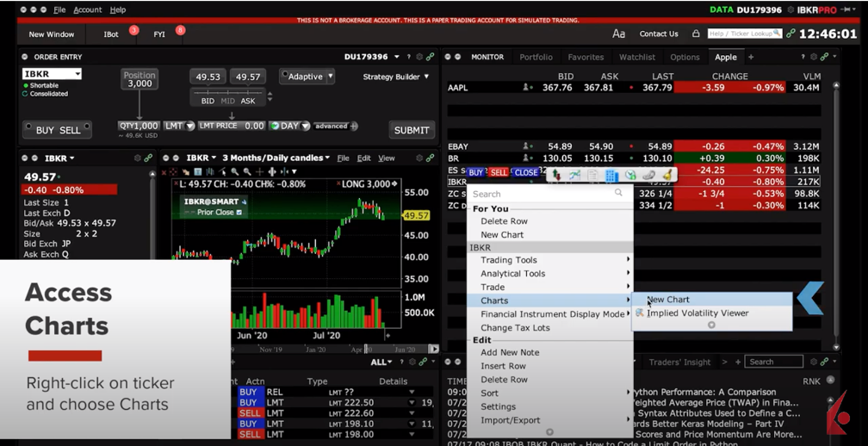Toggle the Consolidated indicator under ticker
The width and height of the screenshot is (868, 446).
[27, 94]
